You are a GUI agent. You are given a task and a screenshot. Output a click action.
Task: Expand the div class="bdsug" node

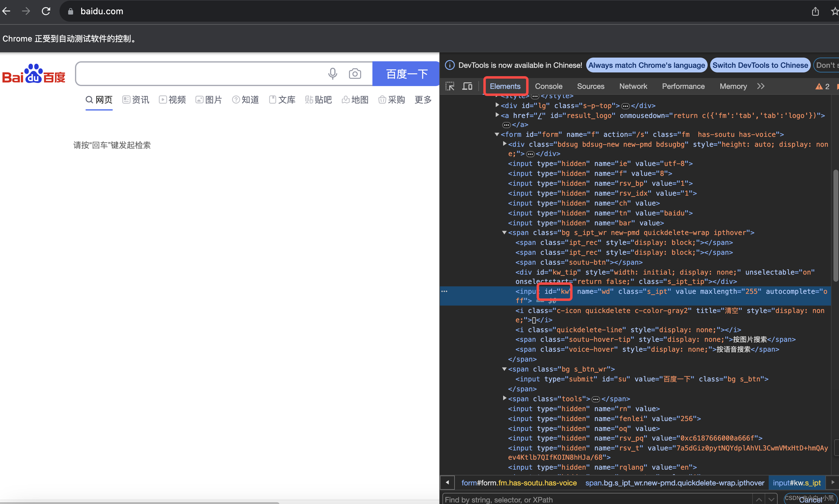point(505,144)
